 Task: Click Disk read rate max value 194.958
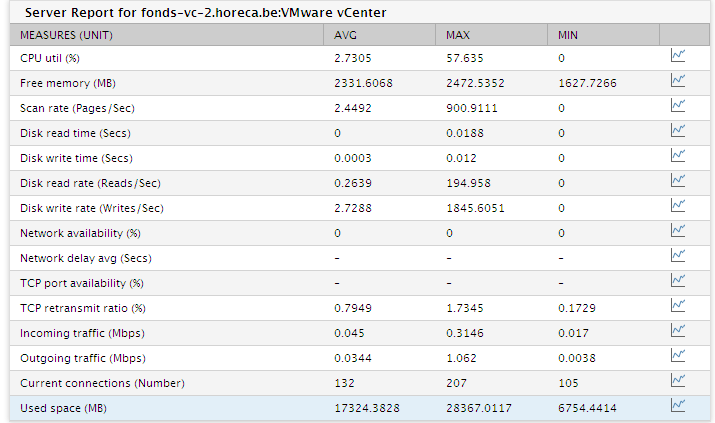pos(468,183)
